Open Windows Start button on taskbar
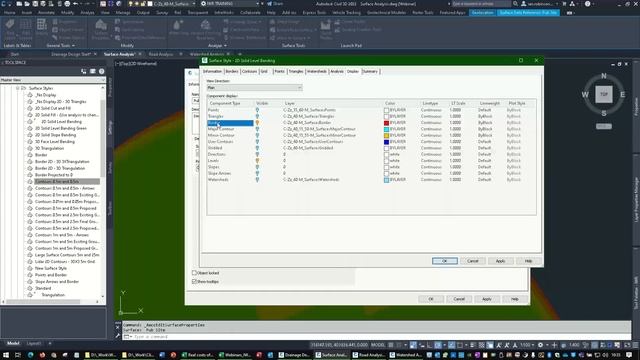Viewport: 640px width, 360px height. 6,355
